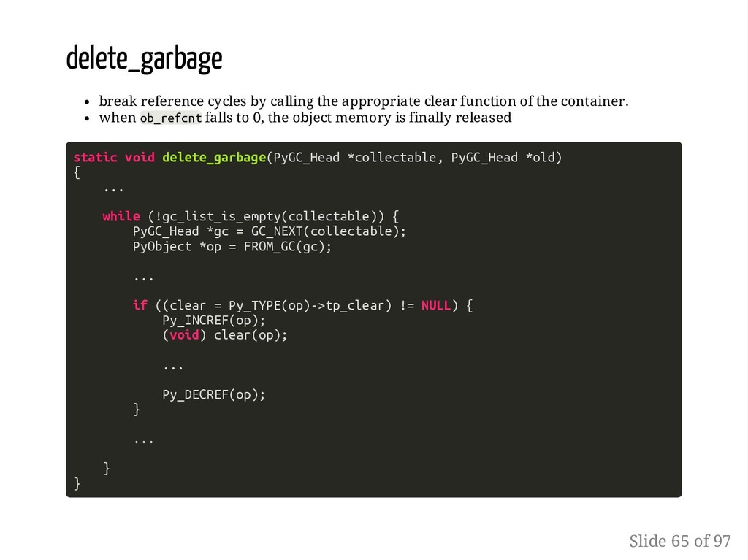
Task: Click the 'PyObject *op = FROM_GC(gc);' line
Action: click(x=232, y=247)
